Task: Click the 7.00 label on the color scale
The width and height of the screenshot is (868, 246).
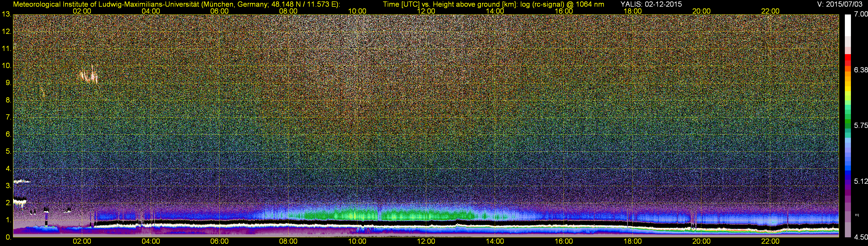Action: coord(860,14)
